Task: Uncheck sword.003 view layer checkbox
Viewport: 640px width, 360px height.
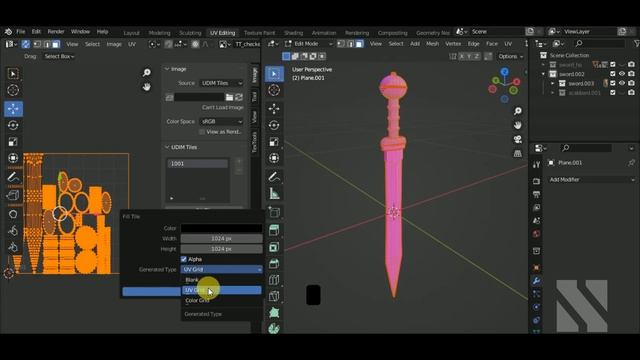Action: coord(613,83)
